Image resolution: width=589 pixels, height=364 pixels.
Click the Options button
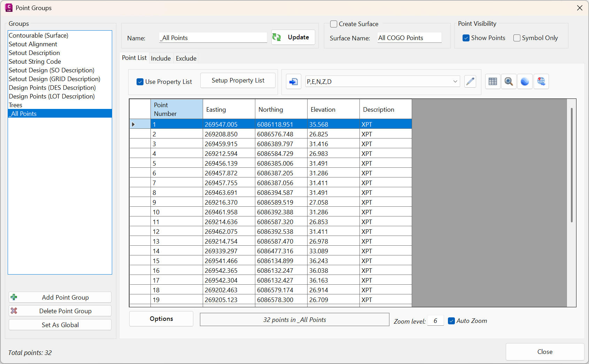pyautogui.click(x=161, y=319)
